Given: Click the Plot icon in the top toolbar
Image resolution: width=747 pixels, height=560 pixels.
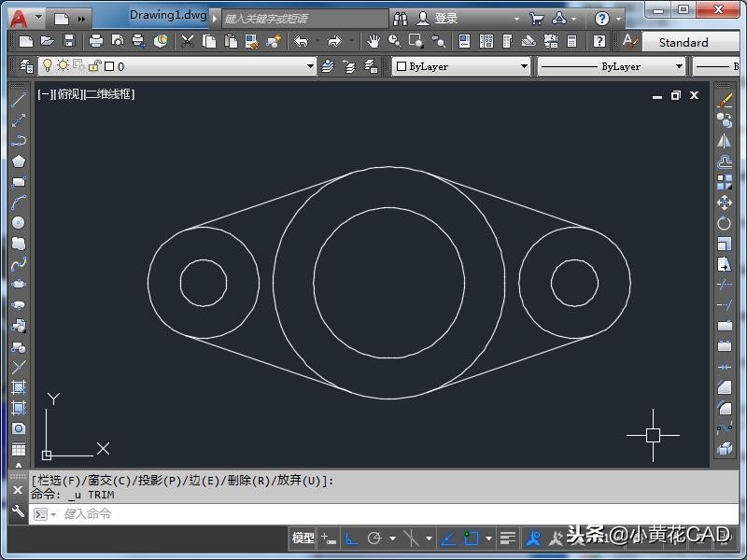Looking at the screenshot, I should coord(95,41).
